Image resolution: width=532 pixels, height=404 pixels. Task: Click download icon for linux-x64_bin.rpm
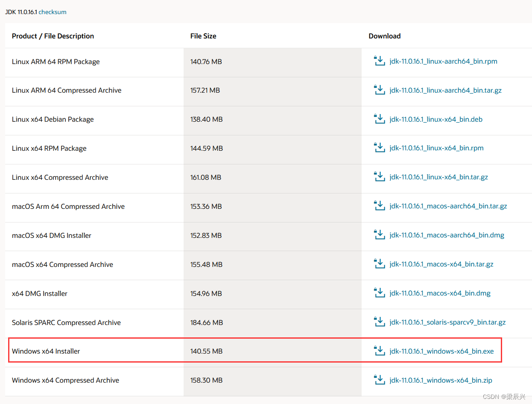pos(379,148)
